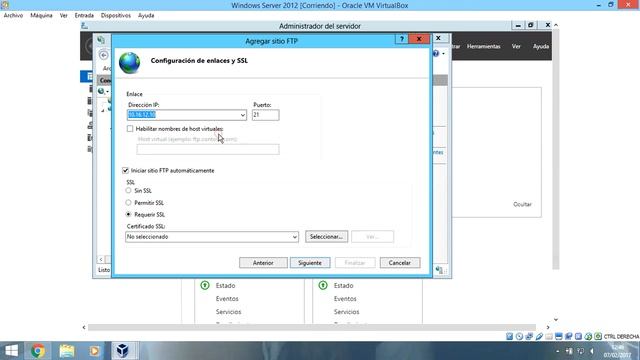
Task: Select the Permitir SSL radio option
Action: [129, 202]
